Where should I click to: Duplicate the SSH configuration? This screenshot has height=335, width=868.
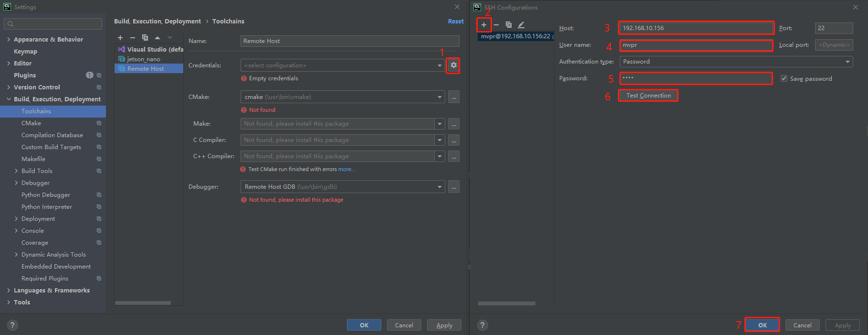tap(509, 25)
